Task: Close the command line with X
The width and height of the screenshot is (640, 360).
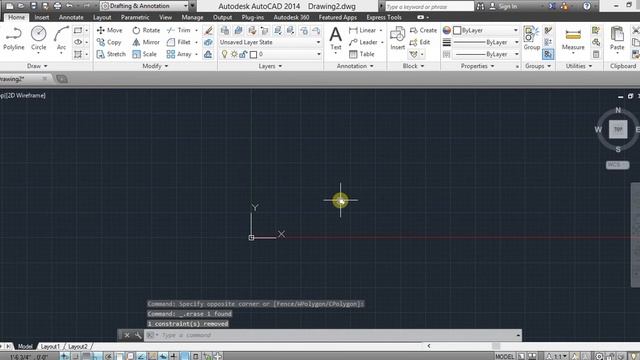Action: [127, 335]
